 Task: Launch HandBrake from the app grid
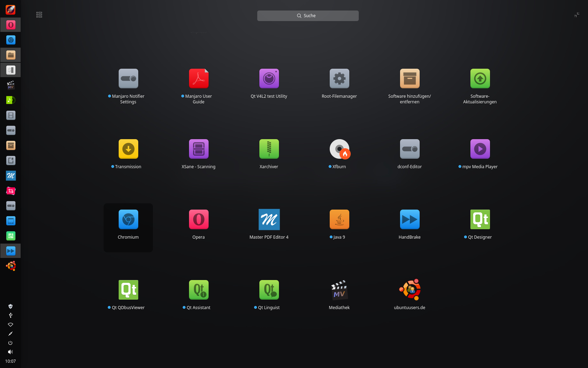pyautogui.click(x=409, y=220)
